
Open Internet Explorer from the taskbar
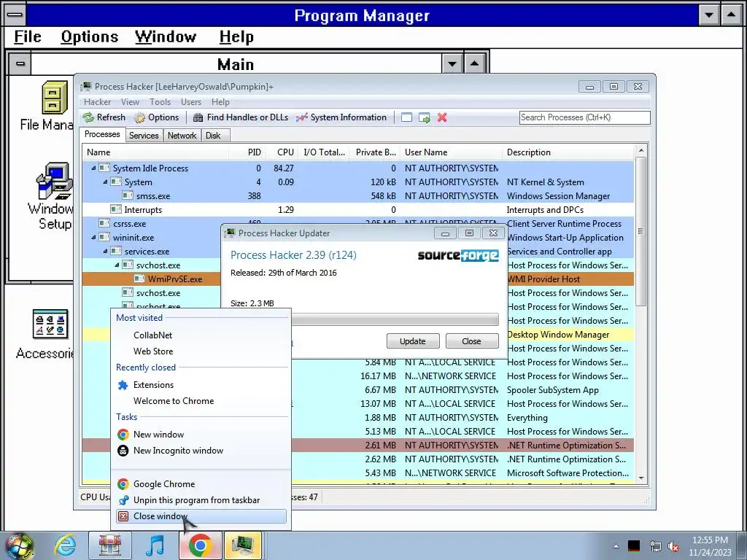coord(65,545)
